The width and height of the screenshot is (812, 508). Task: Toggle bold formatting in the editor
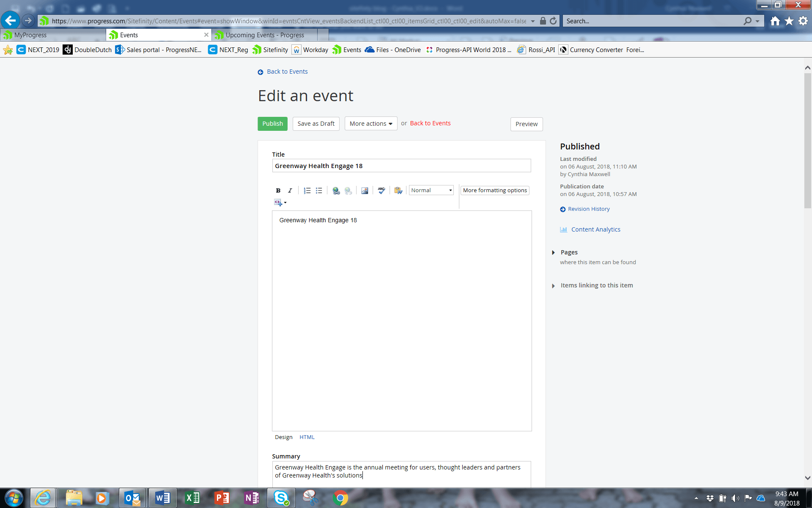278,190
